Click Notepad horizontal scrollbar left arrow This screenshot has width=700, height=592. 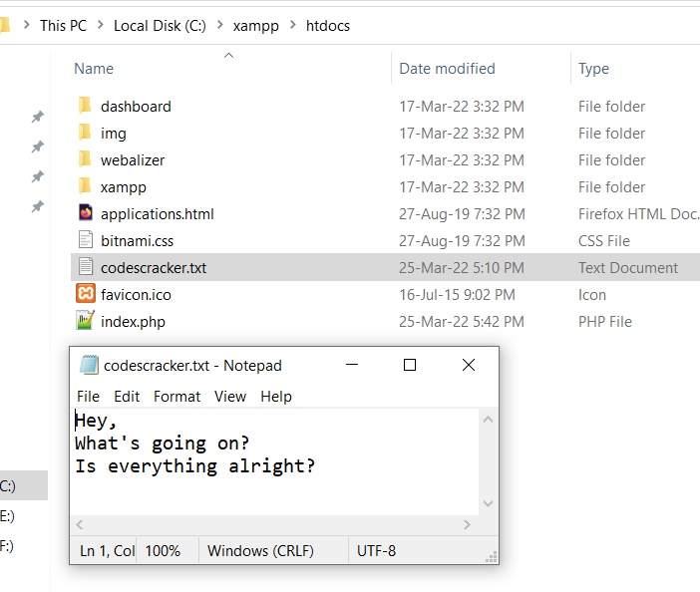[80, 524]
